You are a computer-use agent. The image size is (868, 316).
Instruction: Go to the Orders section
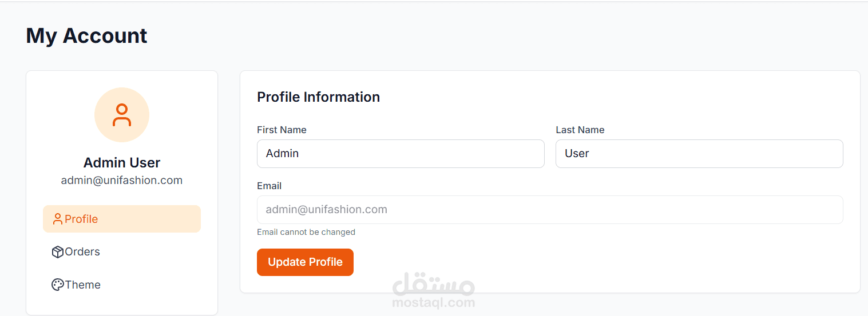(82, 252)
